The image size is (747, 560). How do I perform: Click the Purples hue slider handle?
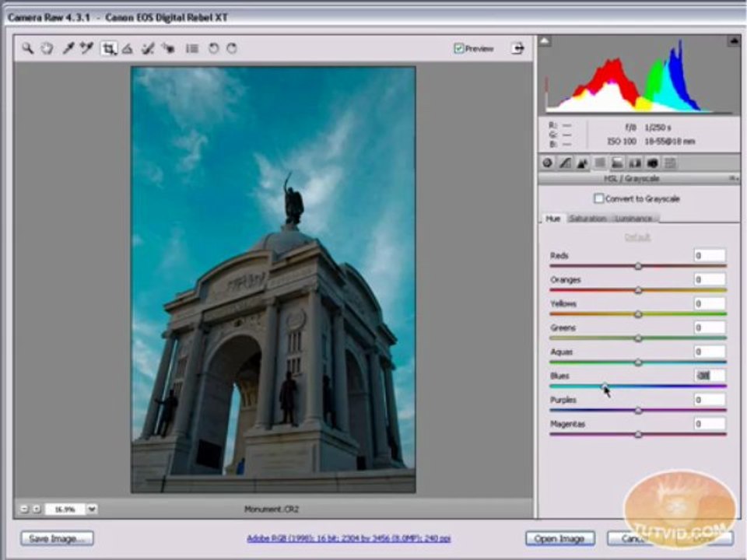click(x=638, y=411)
